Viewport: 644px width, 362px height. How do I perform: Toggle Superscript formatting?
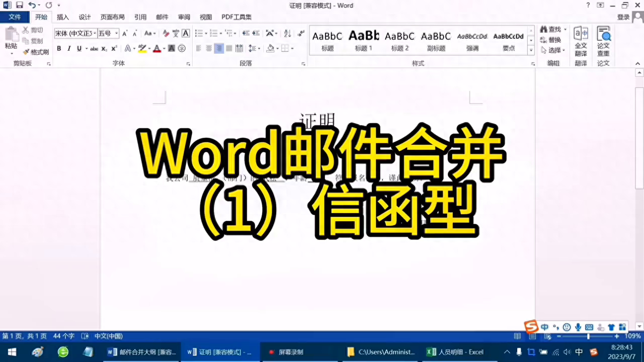coord(114,48)
